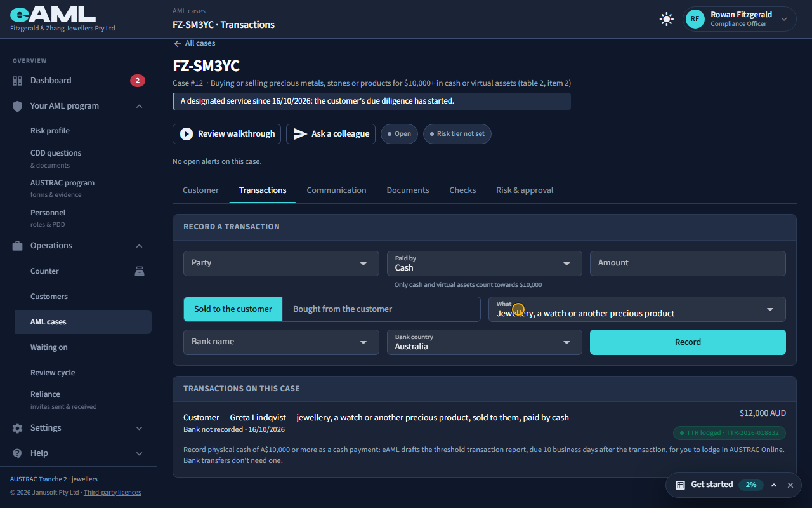Click the Help question mark icon

coord(18,453)
